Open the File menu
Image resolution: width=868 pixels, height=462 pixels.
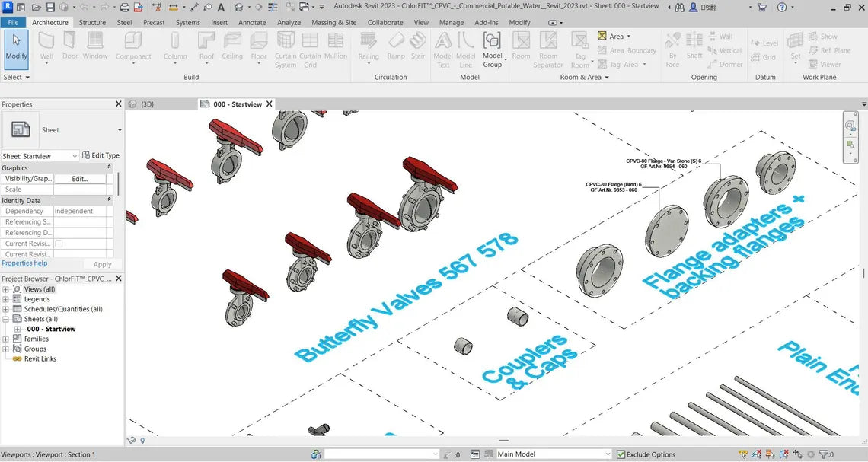tap(13, 22)
